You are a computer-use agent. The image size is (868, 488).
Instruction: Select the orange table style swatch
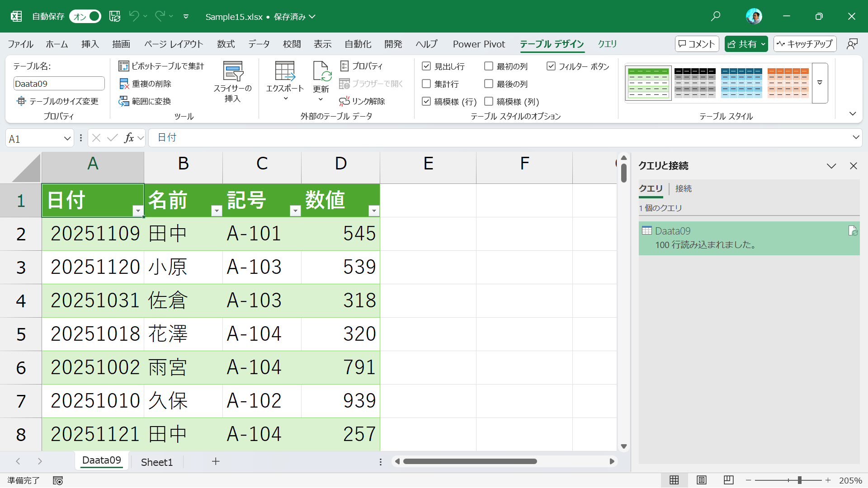click(x=788, y=83)
